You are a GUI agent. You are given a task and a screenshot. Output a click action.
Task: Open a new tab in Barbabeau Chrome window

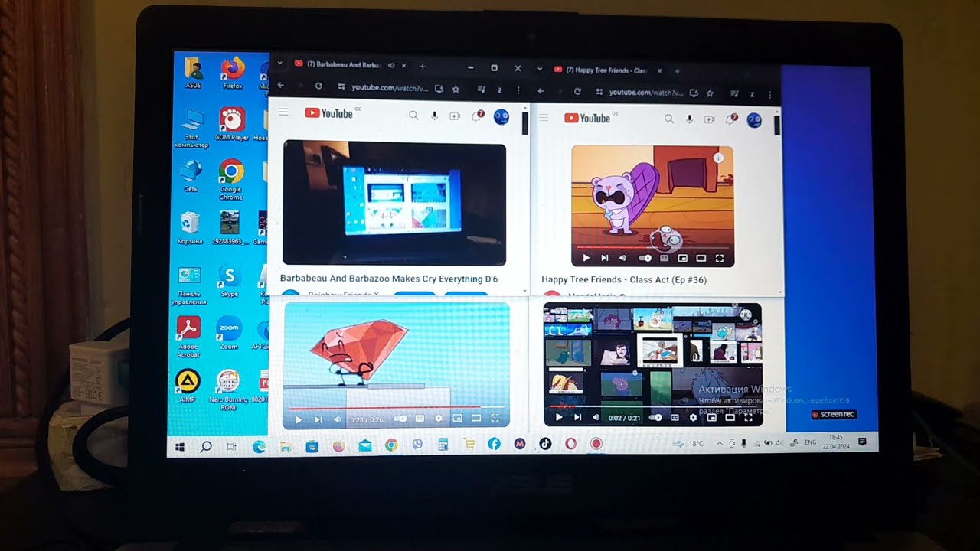pyautogui.click(x=422, y=66)
